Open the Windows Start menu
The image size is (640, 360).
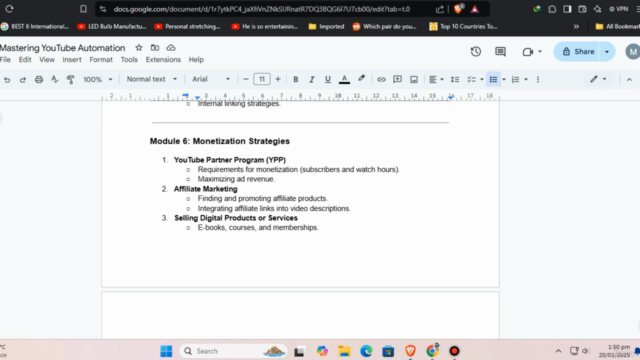(x=166, y=351)
